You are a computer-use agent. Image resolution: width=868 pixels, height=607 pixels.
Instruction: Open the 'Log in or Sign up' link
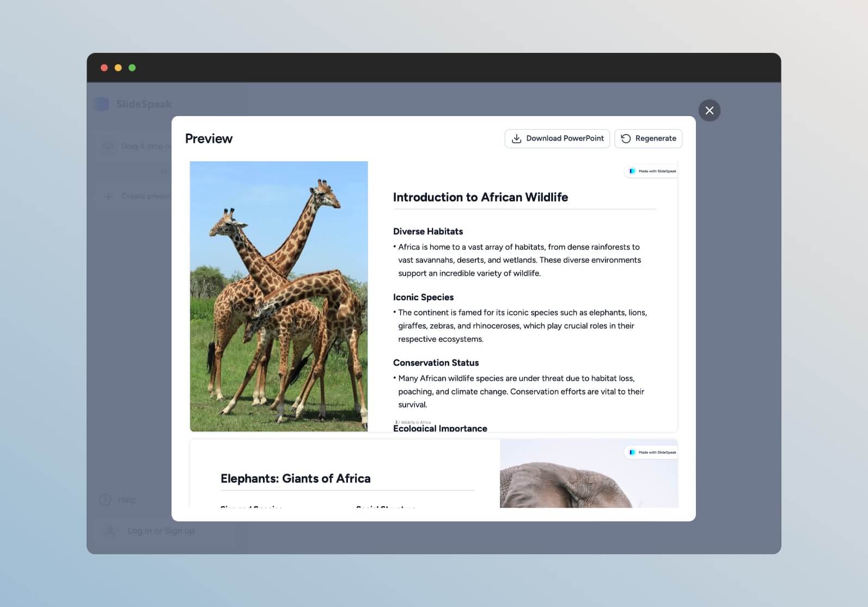coord(161,531)
